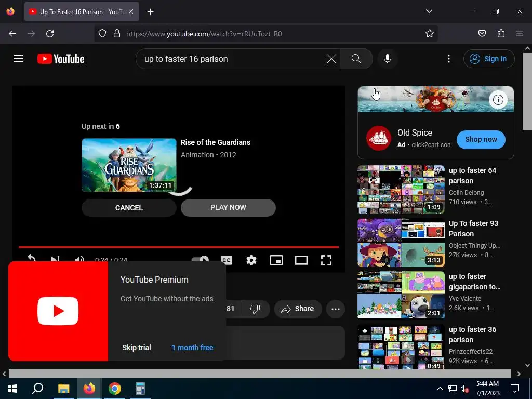Skip to the next video
Image resolution: width=532 pixels, height=399 pixels.
pyautogui.click(x=55, y=259)
